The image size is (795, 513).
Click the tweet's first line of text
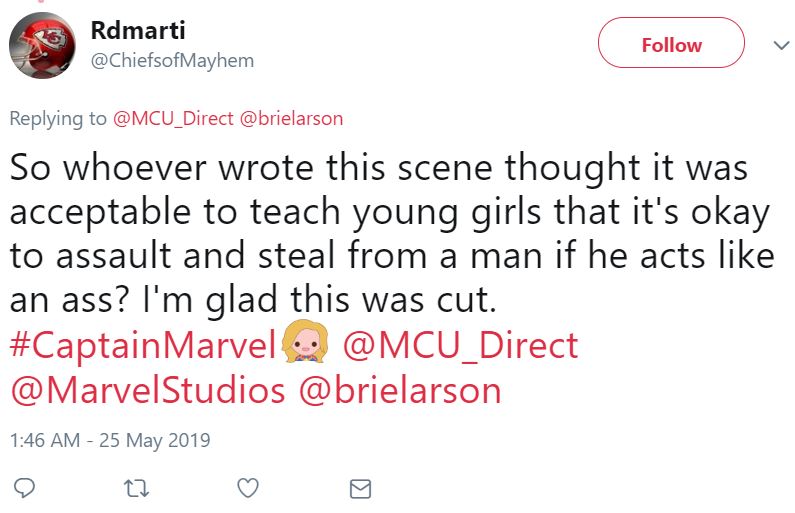coord(379,167)
